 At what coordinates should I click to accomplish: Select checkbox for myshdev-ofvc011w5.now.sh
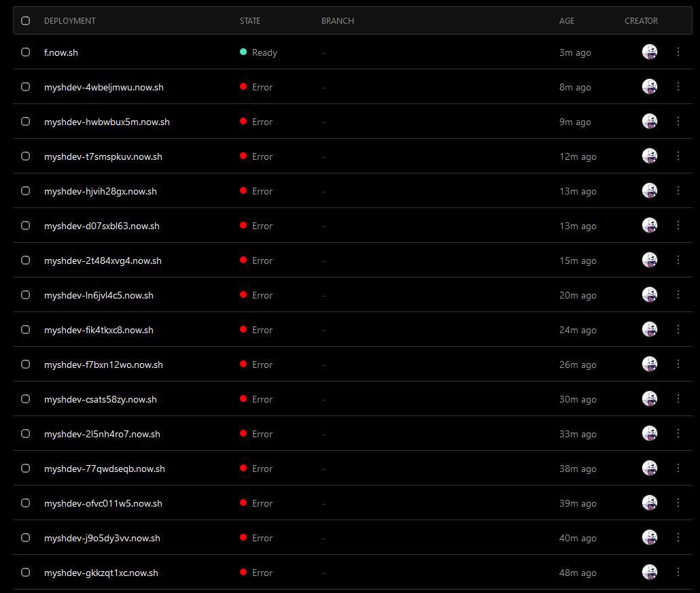point(25,503)
